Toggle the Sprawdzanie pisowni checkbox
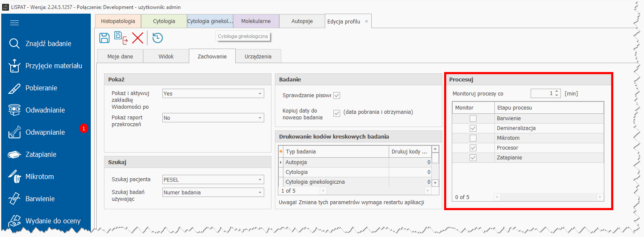Screen dimensions: 644x237 pos(337,95)
